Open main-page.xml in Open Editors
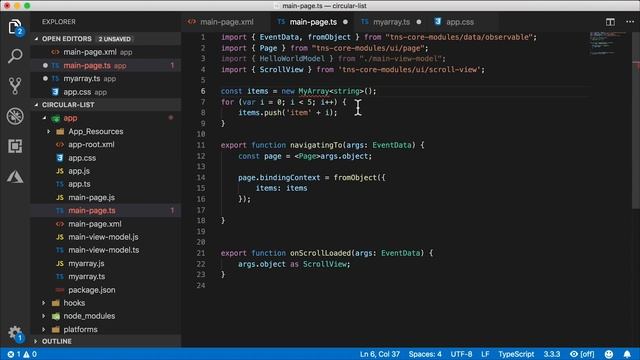640x360 pixels. (106, 52)
